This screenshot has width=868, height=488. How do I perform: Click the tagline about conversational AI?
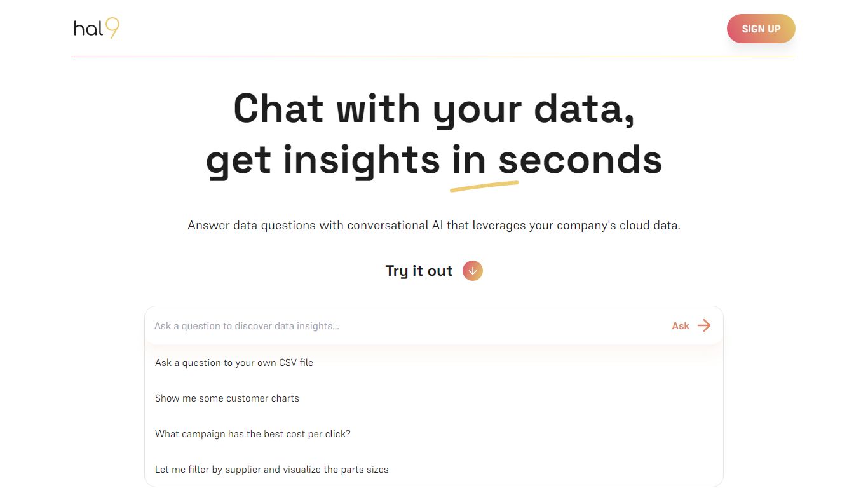(x=434, y=225)
